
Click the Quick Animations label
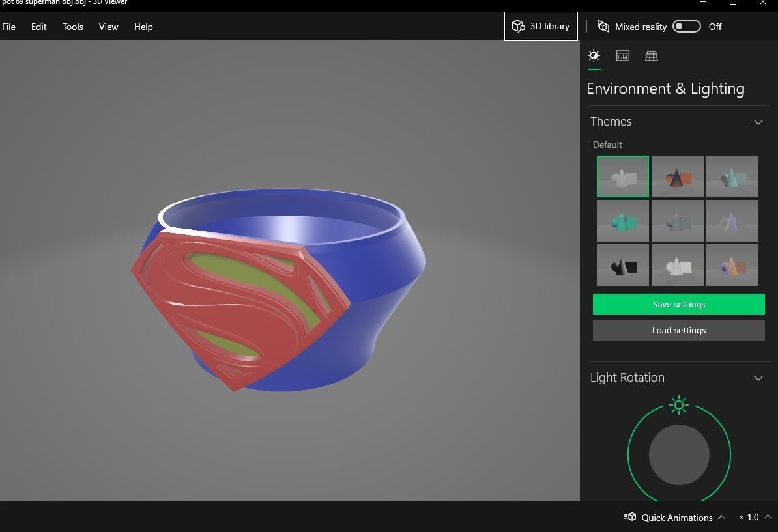point(677,518)
